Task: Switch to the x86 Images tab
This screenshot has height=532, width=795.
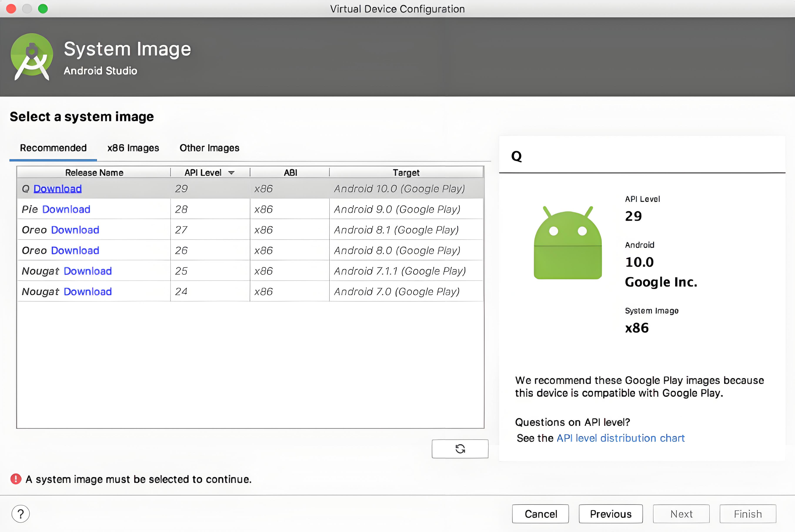Action: [133, 148]
